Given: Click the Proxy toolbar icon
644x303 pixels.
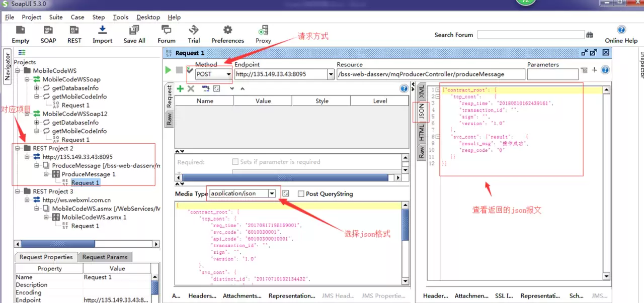Looking at the screenshot, I should pyautogui.click(x=263, y=31).
